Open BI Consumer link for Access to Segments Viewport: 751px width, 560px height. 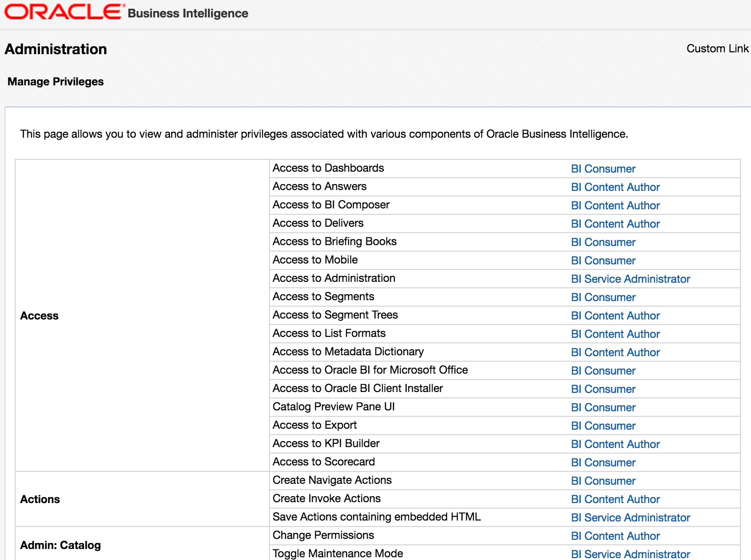(x=603, y=297)
